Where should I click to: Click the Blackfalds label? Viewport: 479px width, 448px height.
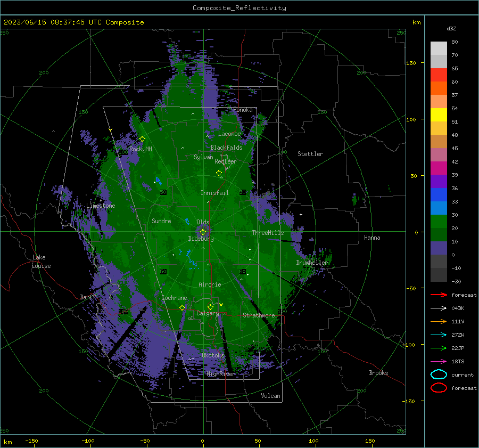click(226, 148)
